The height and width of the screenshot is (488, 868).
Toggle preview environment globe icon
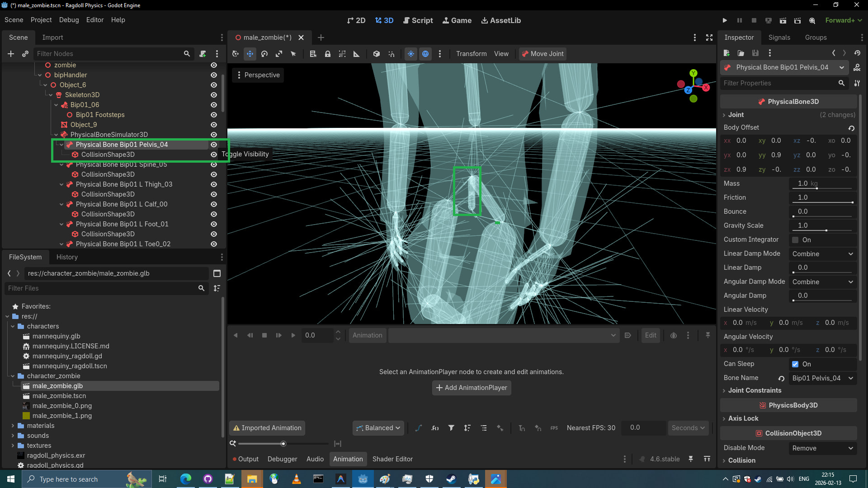425,54
